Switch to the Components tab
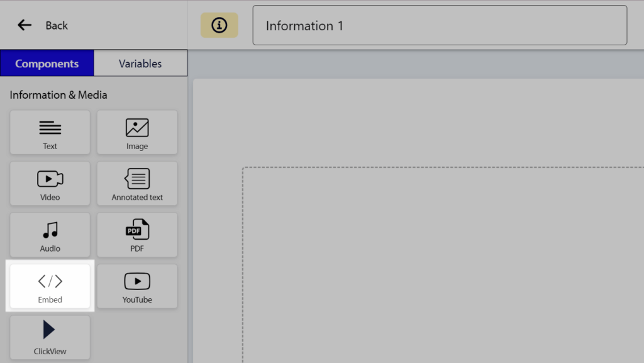 (x=47, y=64)
